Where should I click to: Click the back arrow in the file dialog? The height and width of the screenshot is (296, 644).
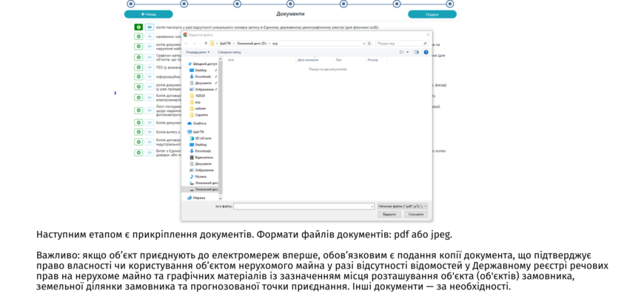pos(187,43)
